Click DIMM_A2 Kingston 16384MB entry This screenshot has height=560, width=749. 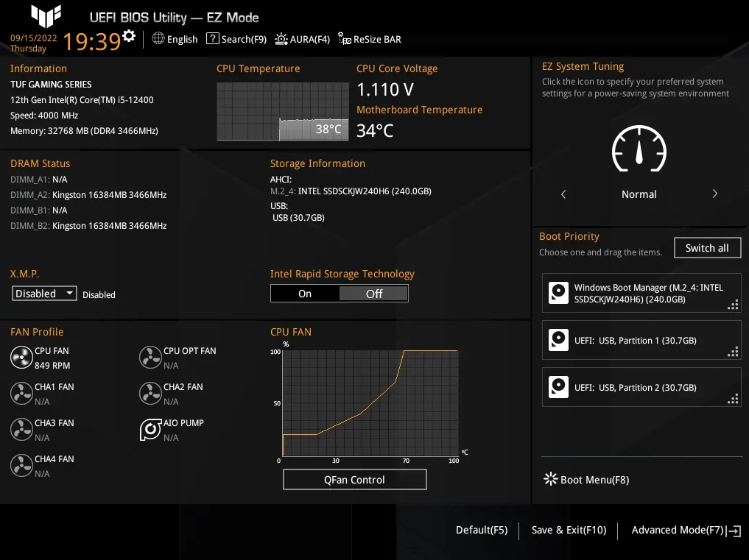[x=88, y=195]
